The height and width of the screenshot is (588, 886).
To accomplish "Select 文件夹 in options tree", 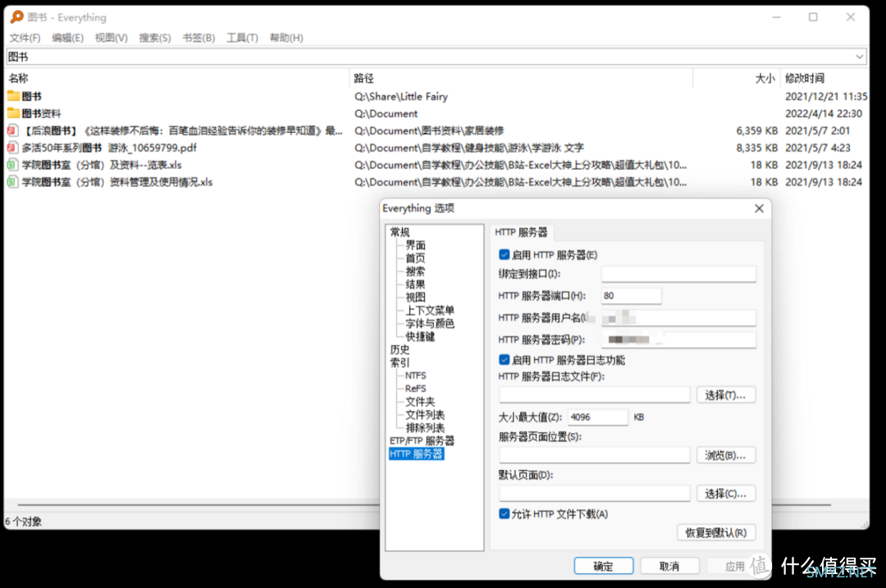I will click(x=420, y=402).
